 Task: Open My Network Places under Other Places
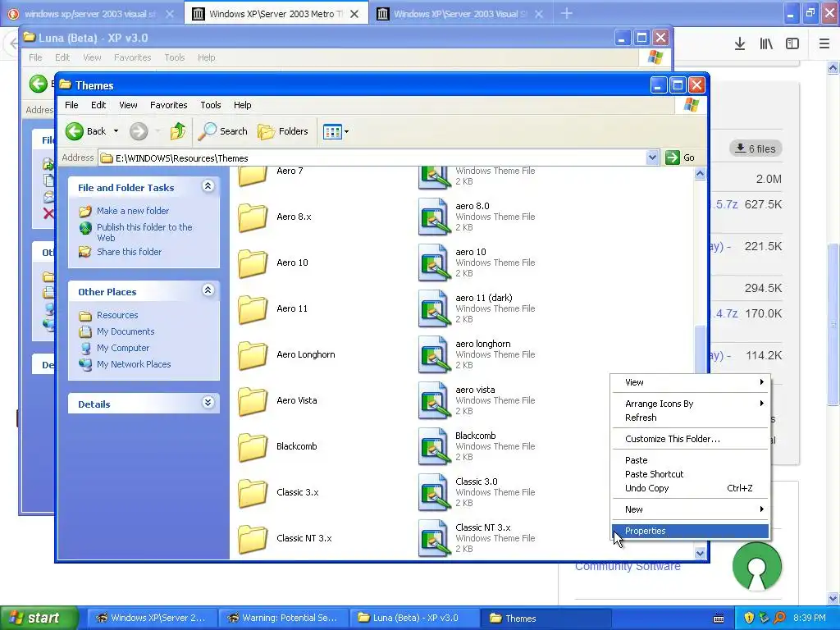134,364
